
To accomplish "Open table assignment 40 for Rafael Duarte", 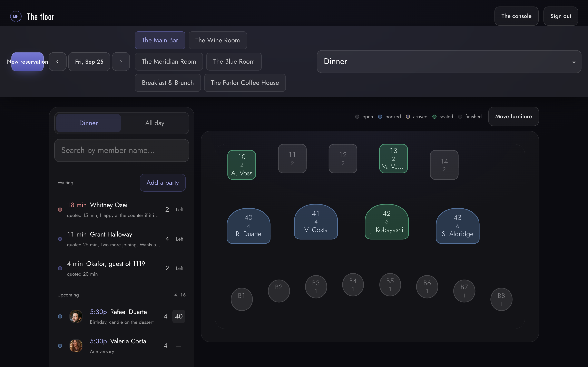I will pyautogui.click(x=179, y=316).
